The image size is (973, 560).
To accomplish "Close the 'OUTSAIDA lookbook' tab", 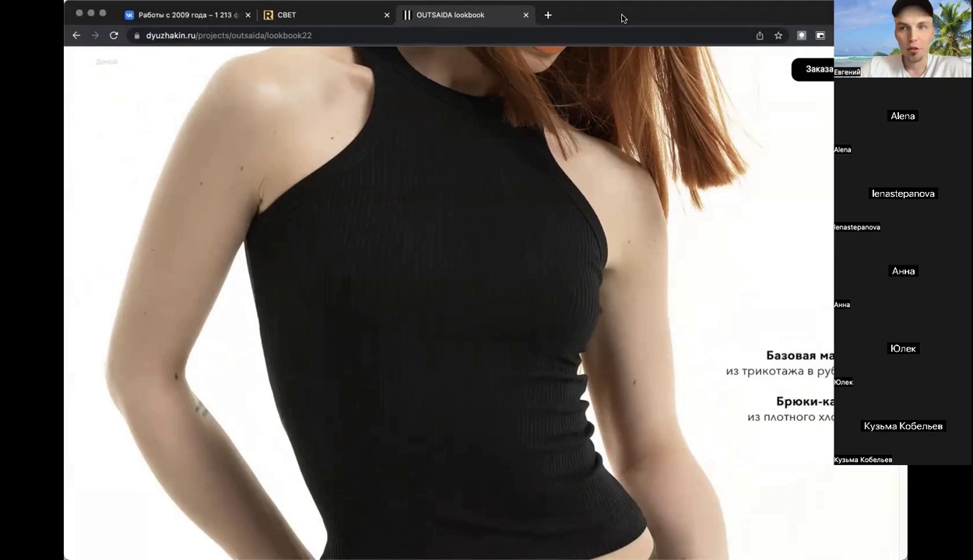I will point(526,15).
